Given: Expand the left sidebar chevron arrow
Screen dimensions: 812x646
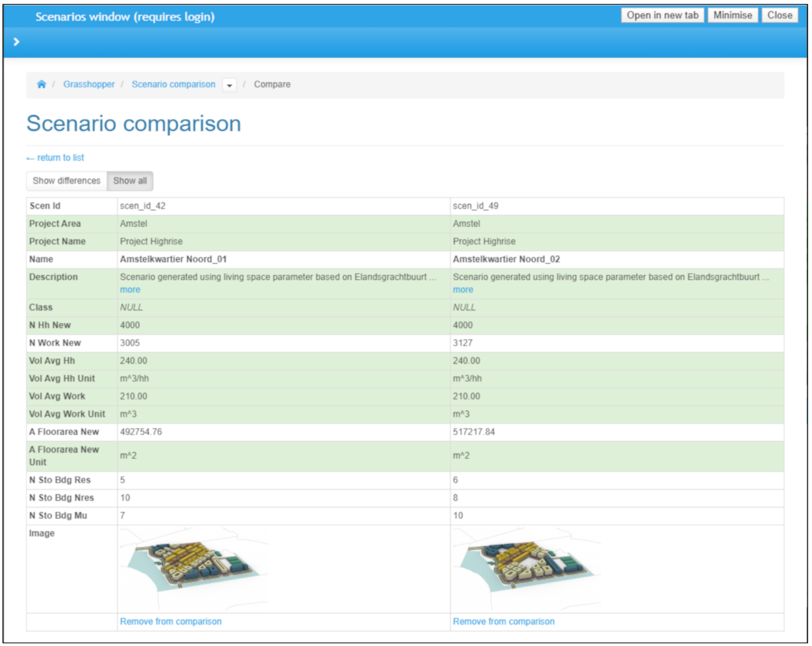Looking at the screenshot, I should pyautogui.click(x=16, y=42).
